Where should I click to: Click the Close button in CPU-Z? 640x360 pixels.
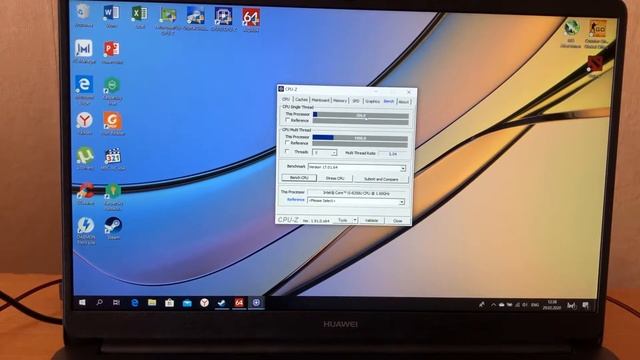[x=398, y=221]
